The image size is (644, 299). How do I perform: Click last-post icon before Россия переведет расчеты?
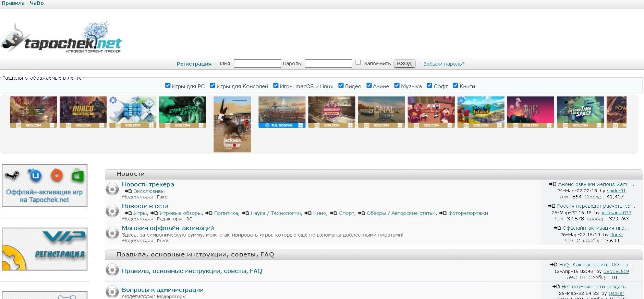[x=551, y=206]
